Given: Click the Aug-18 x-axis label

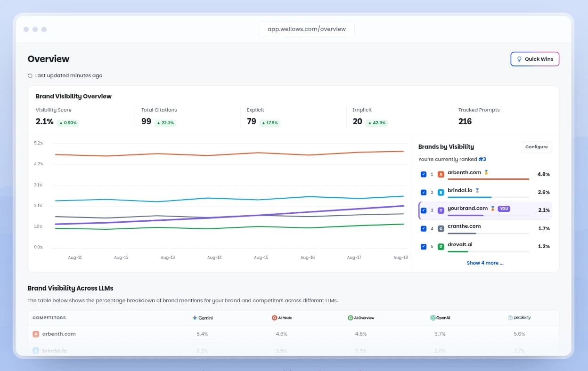Looking at the screenshot, I should [400, 258].
